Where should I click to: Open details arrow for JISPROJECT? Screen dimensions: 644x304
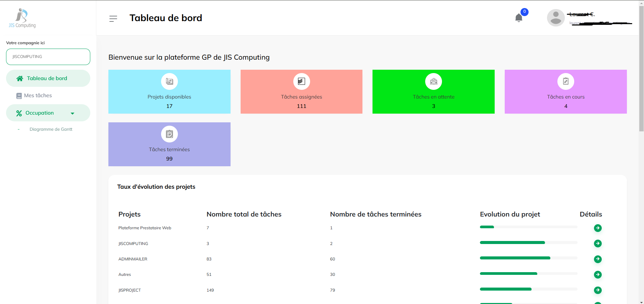click(x=598, y=290)
